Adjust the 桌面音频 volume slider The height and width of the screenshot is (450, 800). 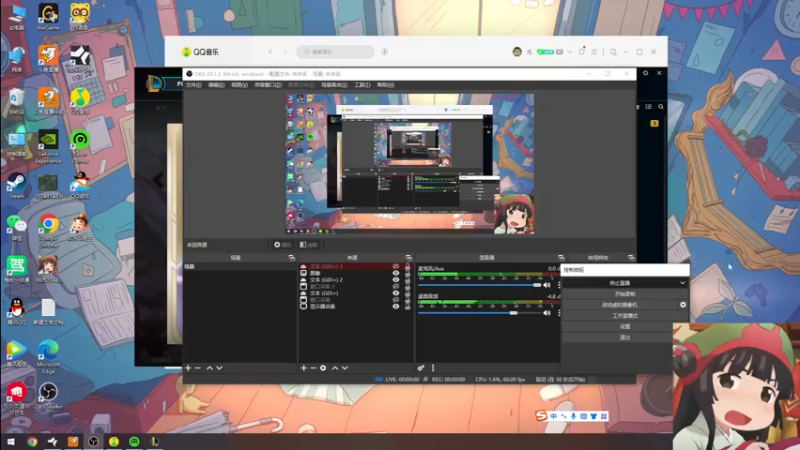click(479, 313)
